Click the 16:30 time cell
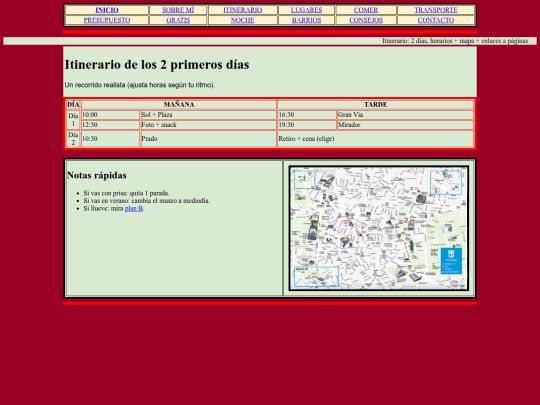The width and height of the screenshot is (540, 405). 307,115
